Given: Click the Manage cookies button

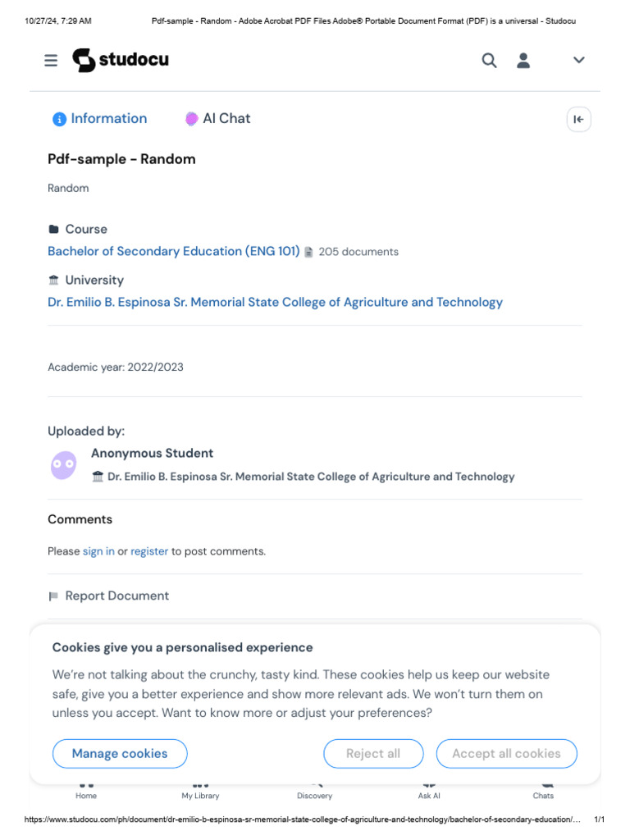Looking at the screenshot, I should pos(120,754).
